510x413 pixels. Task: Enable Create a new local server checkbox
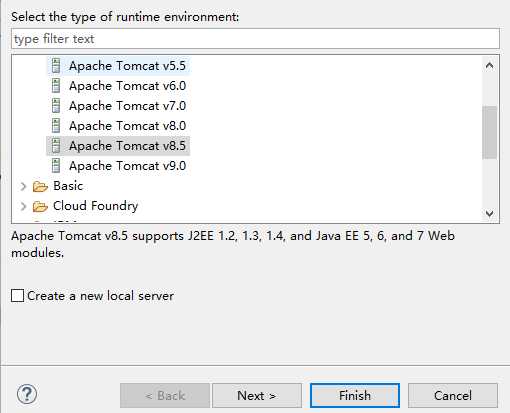17,296
